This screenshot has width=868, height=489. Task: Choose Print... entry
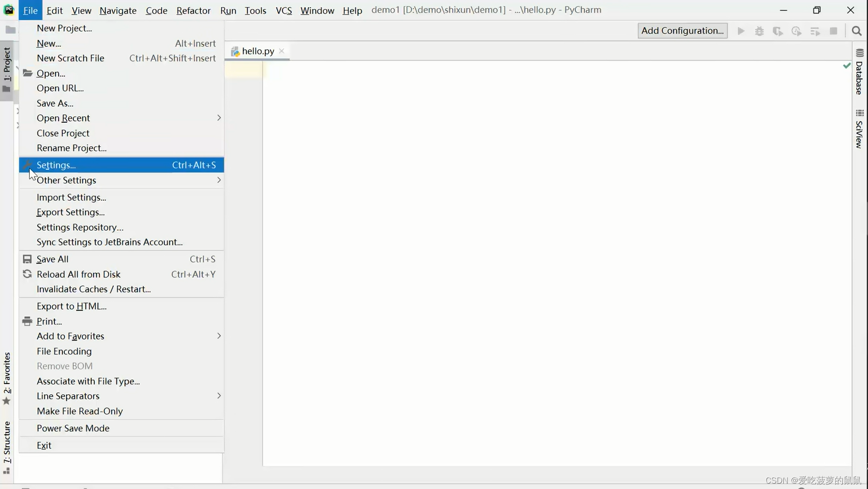coord(121,321)
